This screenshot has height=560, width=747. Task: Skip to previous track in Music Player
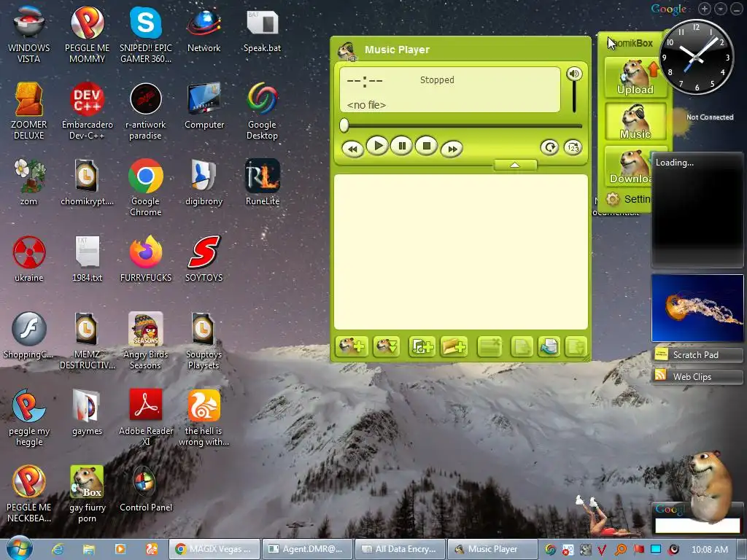(x=353, y=149)
